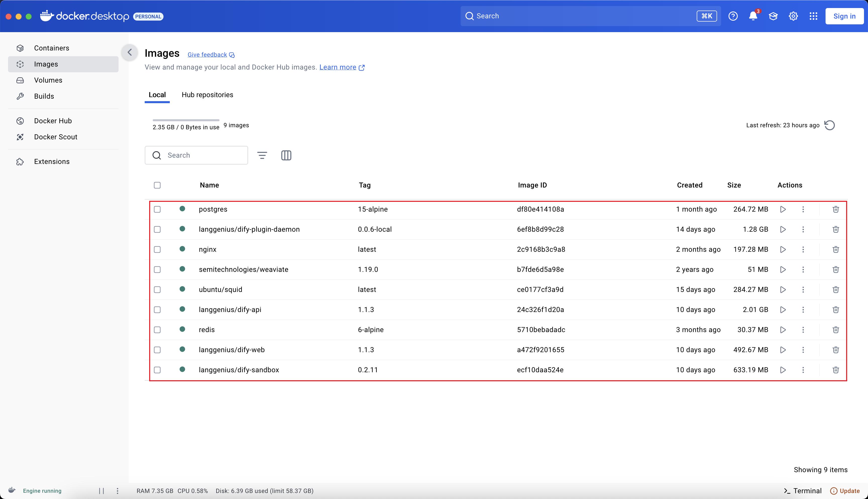This screenshot has width=868, height=499.
Task: Open more actions for langgenius/dify-plugin-daemon
Action: pyautogui.click(x=803, y=229)
